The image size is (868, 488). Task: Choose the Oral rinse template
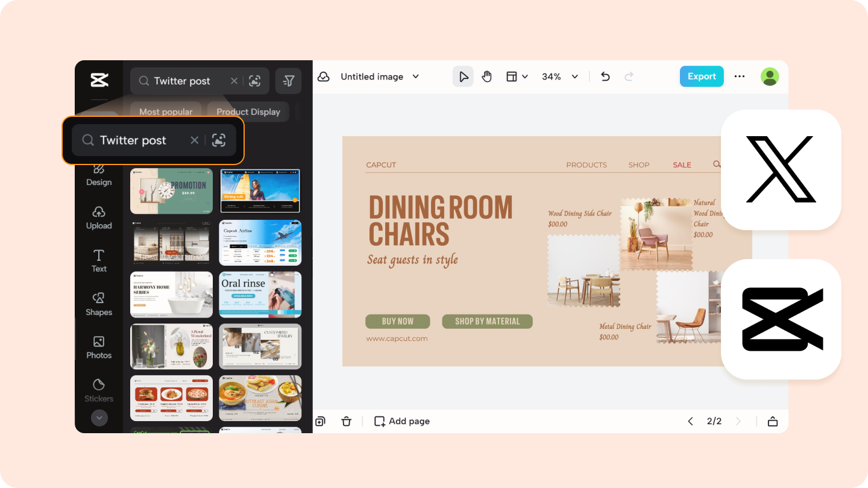(x=260, y=295)
